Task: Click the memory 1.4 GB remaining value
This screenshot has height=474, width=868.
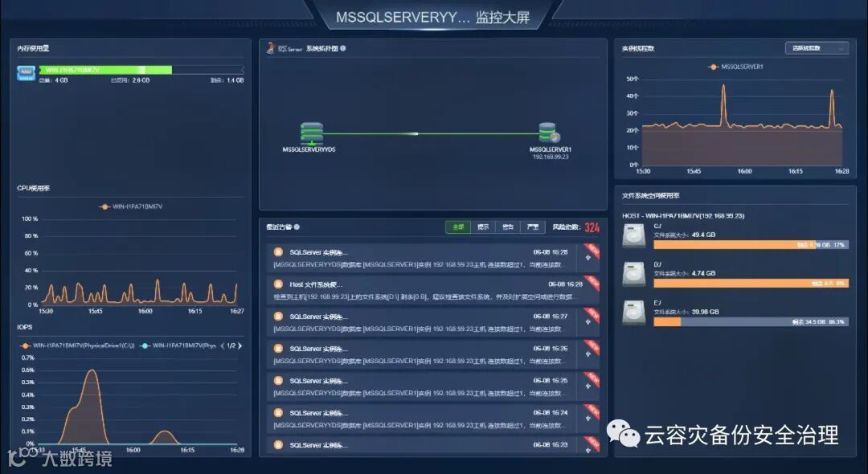Action: pyautogui.click(x=235, y=80)
